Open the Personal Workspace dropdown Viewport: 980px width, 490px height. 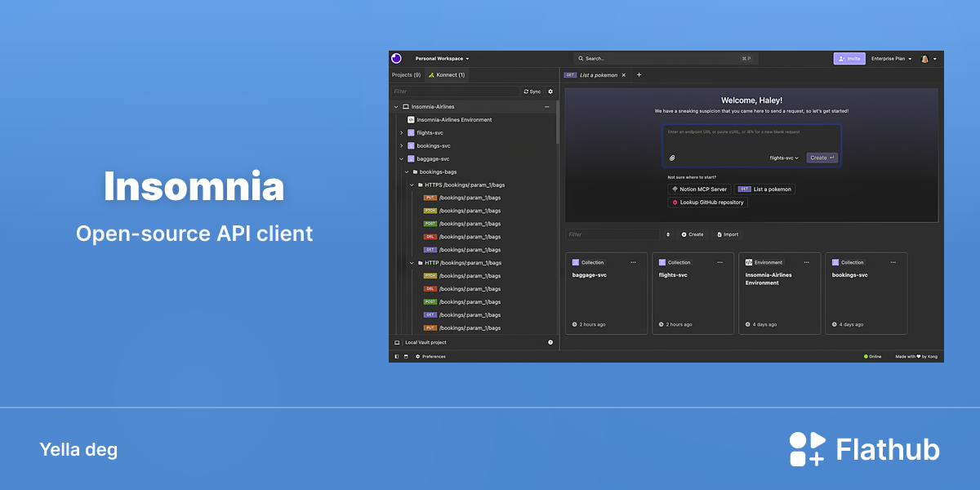point(442,59)
